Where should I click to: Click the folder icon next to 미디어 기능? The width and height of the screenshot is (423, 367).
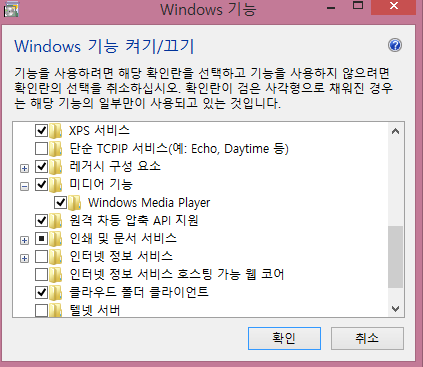click(x=56, y=184)
